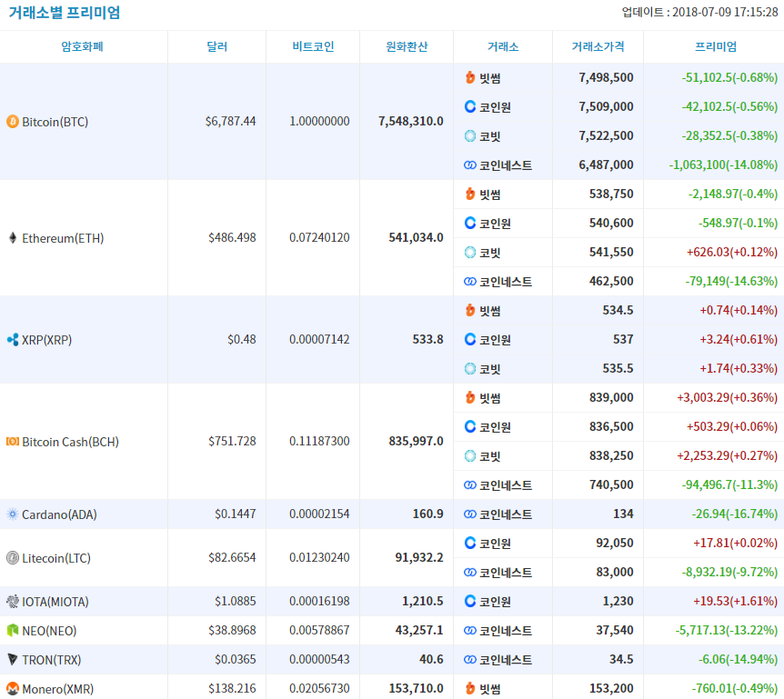The image size is (784, 699).
Task: Open the Ethereum(ETH) name link
Action: click(63, 238)
